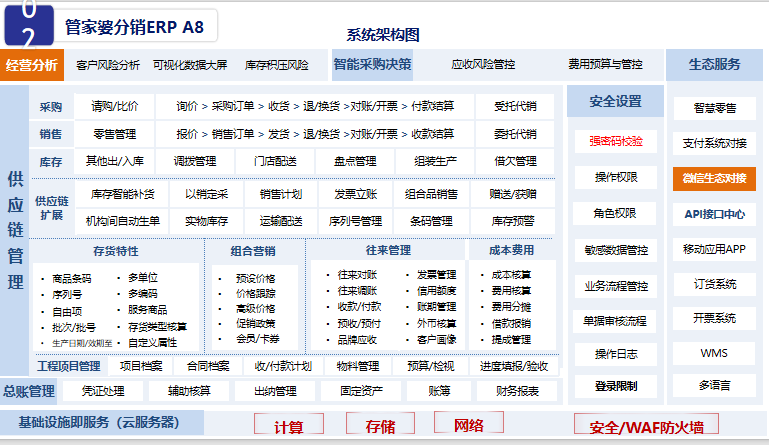Image resolution: width=769 pixels, height=445 pixels.
Task: Select the 往来管理 heading
Action: 388,250
